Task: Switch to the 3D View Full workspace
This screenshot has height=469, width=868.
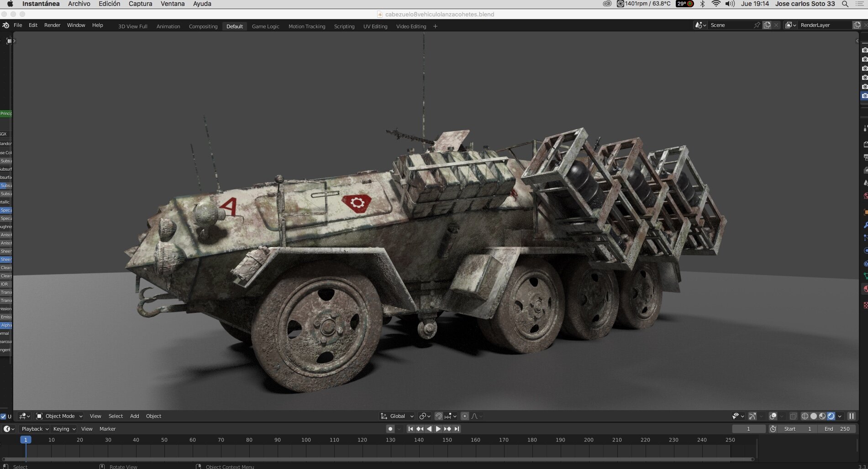Action: click(132, 26)
